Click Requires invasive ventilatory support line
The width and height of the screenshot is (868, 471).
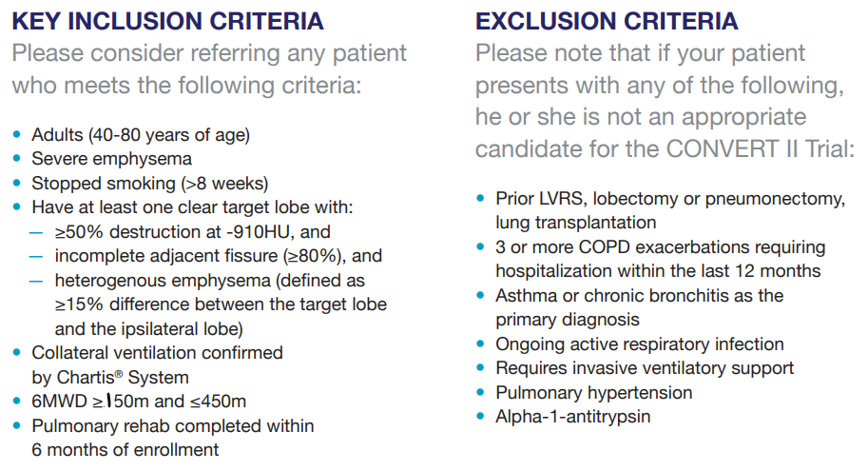click(x=644, y=367)
